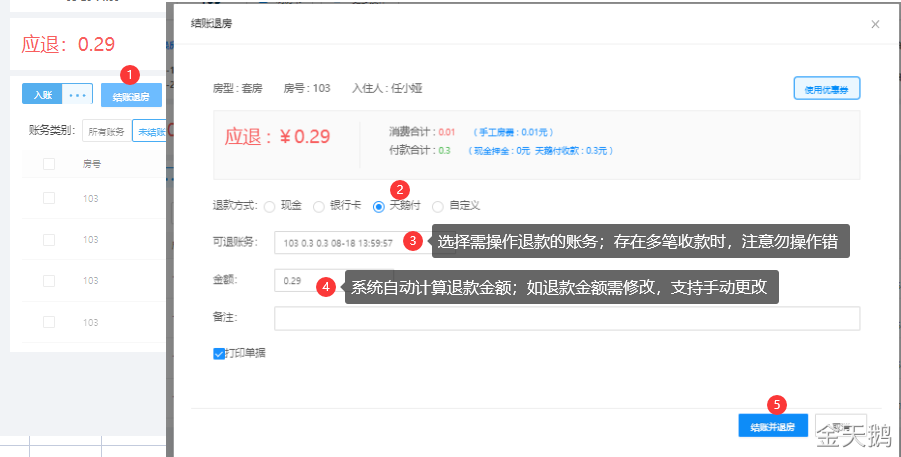Screen dimensions: 901x457
Task: Click the 房号 column header
Action: coord(91,164)
